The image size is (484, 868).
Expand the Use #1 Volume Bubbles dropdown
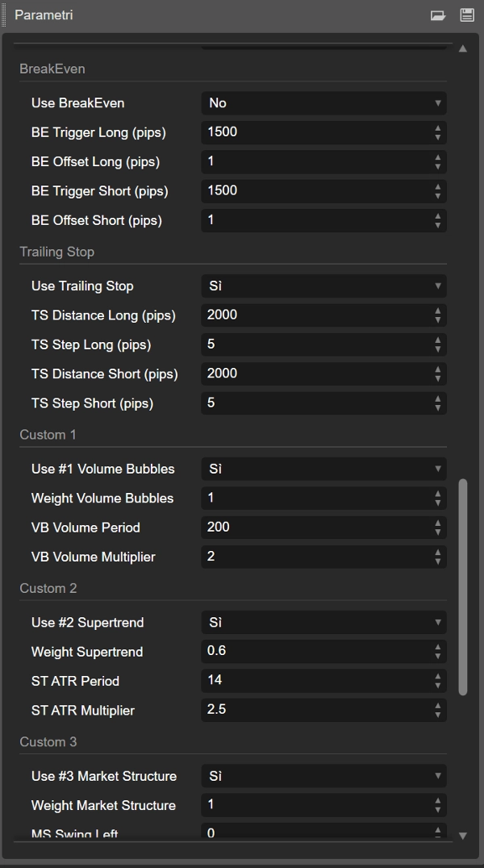pyautogui.click(x=323, y=469)
